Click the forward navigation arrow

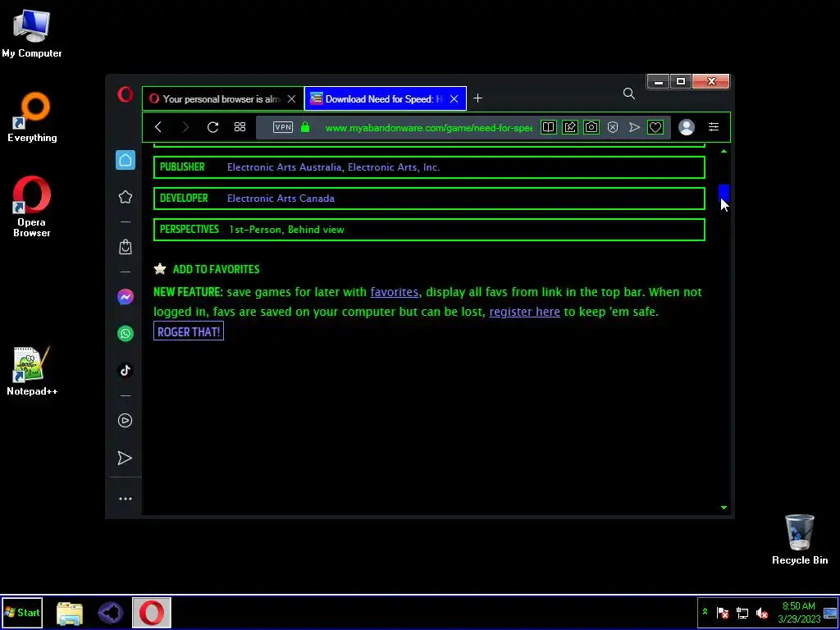pyautogui.click(x=185, y=127)
